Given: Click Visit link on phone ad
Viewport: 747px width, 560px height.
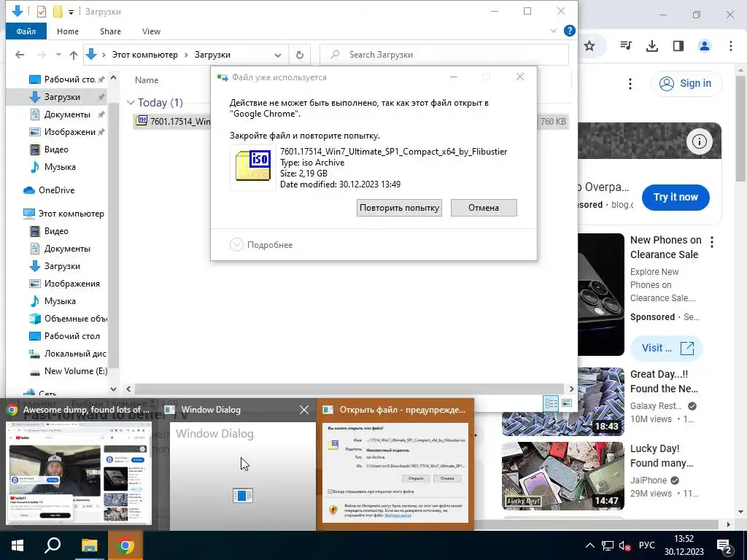Looking at the screenshot, I should (x=667, y=348).
